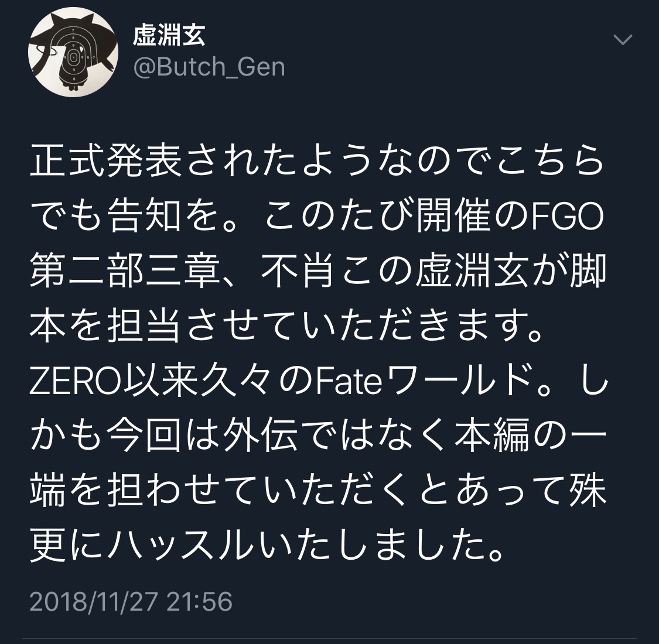Click the 虚淵玄 display name
Viewport: 659px width, 644px height.
[x=169, y=35]
